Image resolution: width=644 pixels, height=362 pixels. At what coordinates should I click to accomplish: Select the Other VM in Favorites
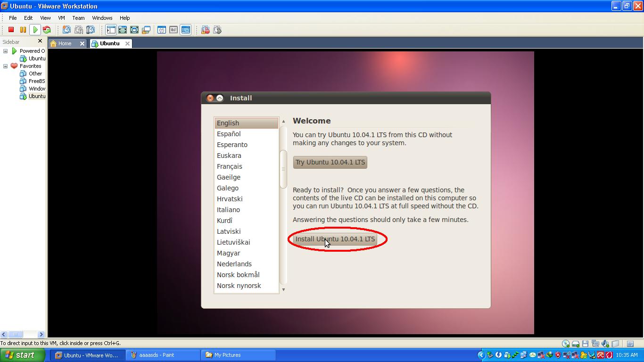[x=35, y=74]
